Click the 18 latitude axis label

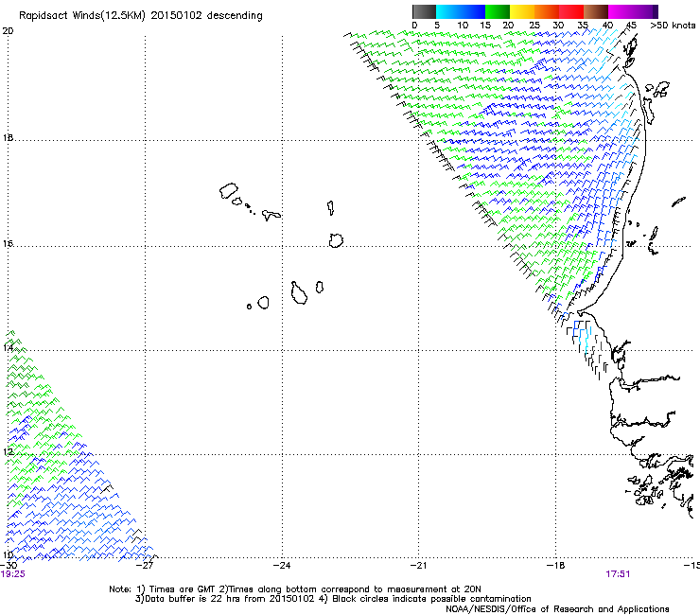point(8,137)
